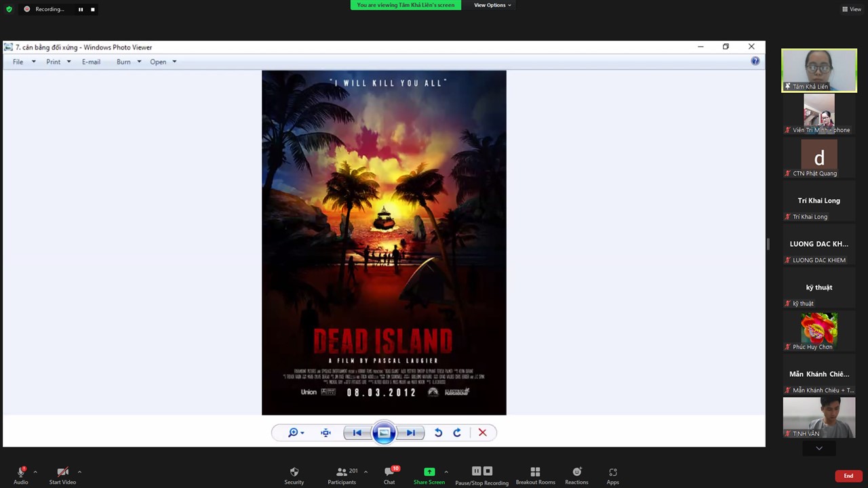The width and height of the screenshot is (868, 488).
Task: Open the Security menu
Action: coord(294,475)
